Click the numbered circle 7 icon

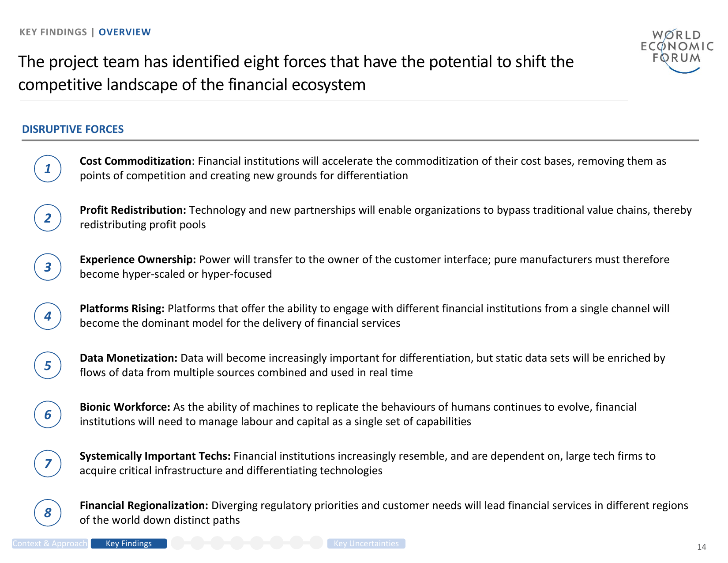(x=48, y=464)
